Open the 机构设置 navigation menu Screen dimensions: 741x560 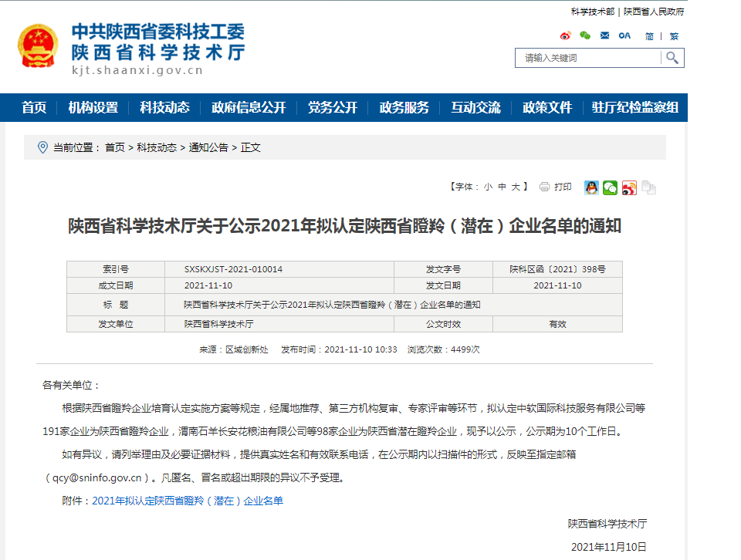click(x=93, y=108)
